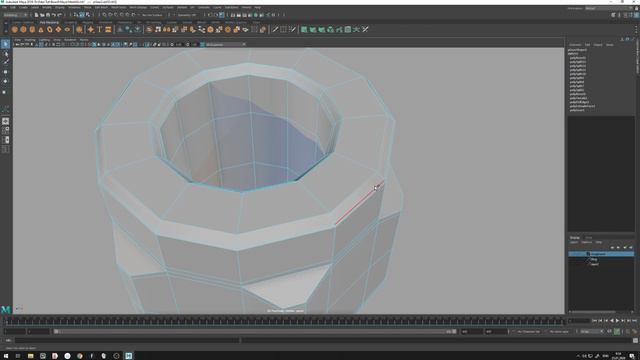640x360 pixels.
Task: Switch to the Anim tab in layer editor
Action: (589, 238)
